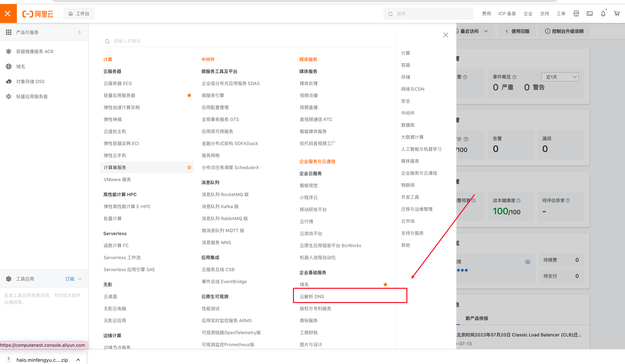Open the 近1天 time range dropdown
625x364 pixels.
pyautogui.click(x=560, y=77)
